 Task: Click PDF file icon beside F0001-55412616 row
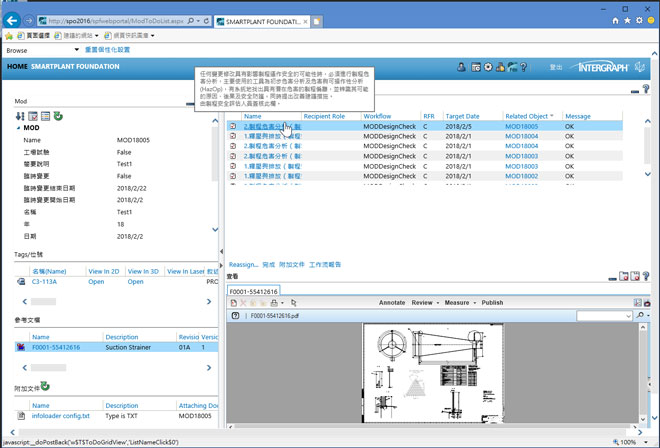click(x=21, y=347)
